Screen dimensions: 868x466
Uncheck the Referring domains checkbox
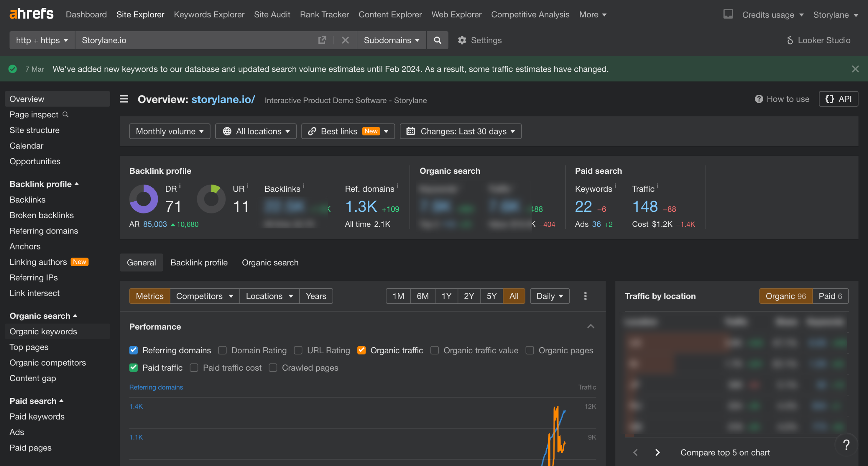pyautogui.click(x=134, y=350)
